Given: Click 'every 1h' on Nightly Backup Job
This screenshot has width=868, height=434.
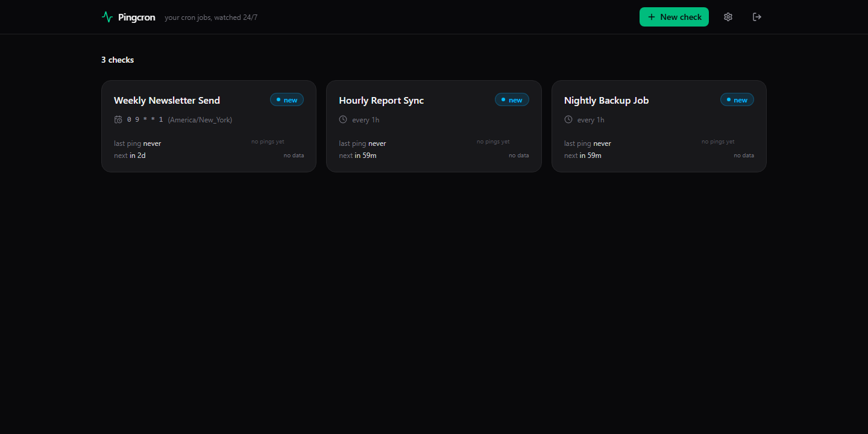Looking at the screenshot, I should pos(591,120).
